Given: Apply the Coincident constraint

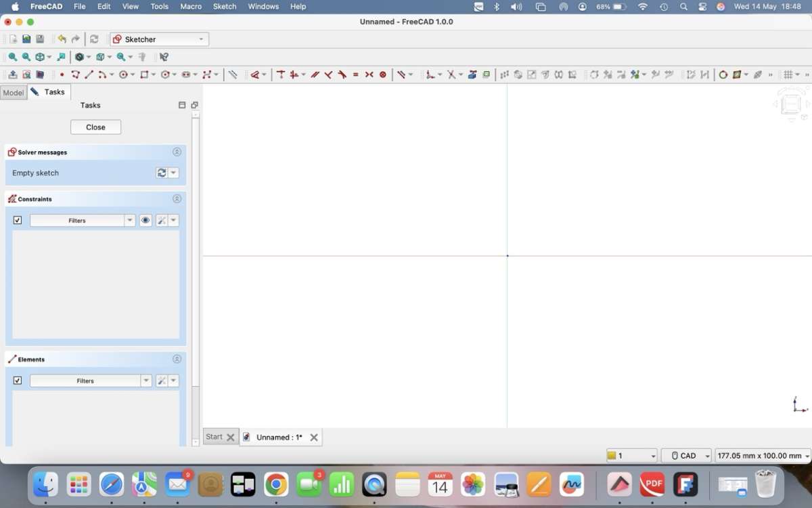Looking at the screenshot, I should 281,75.
